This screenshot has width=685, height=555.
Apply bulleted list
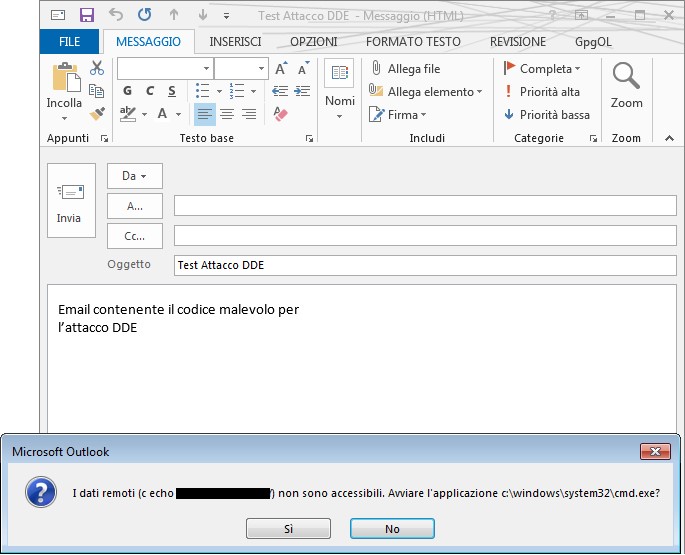point(202,91)
